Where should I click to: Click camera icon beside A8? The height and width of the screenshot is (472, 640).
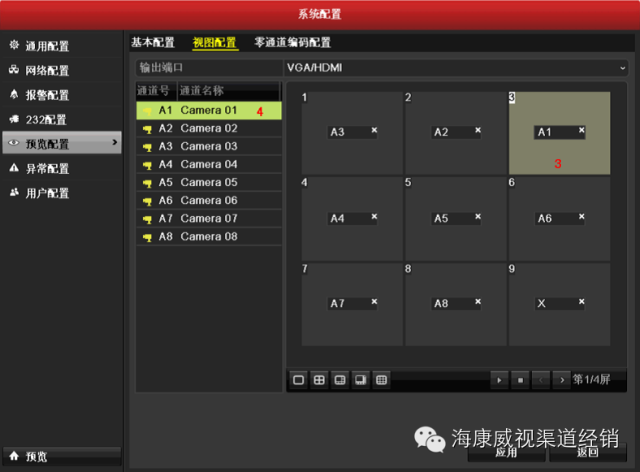147,237
